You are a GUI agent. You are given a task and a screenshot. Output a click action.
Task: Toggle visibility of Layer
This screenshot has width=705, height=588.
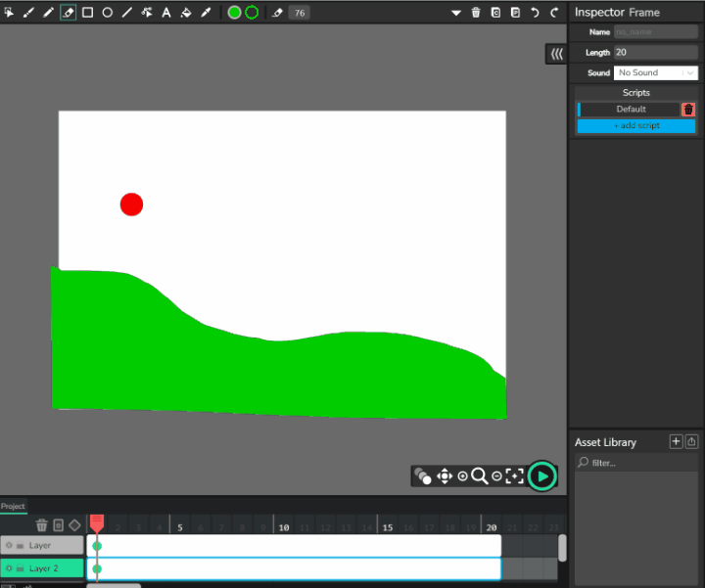click(x=9, y=545)
